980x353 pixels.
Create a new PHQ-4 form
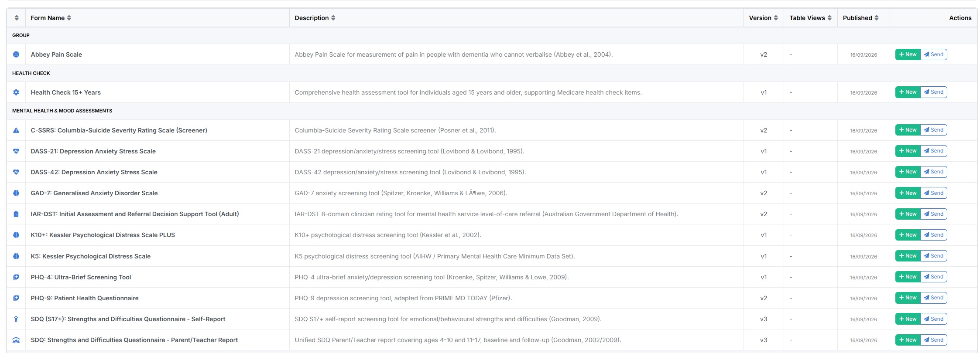tap(908, 277)
